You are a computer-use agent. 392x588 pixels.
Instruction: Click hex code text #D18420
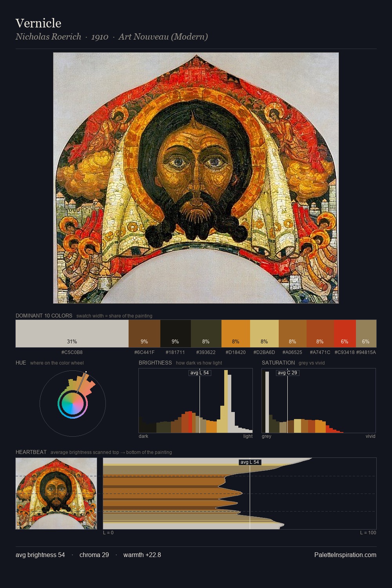click(x=236, y=352)
